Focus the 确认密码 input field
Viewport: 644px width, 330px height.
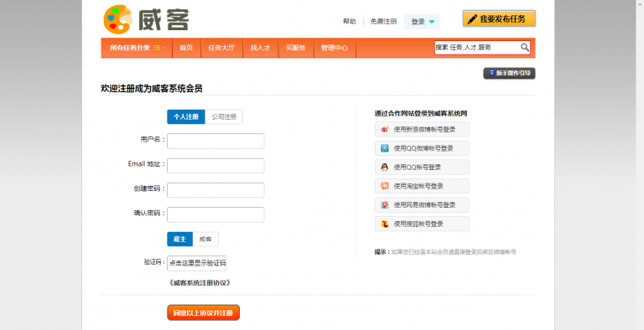tap(216, 215)
